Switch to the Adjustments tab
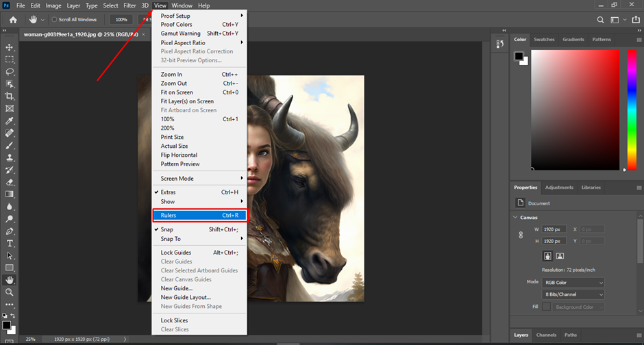 coord(559,188)
